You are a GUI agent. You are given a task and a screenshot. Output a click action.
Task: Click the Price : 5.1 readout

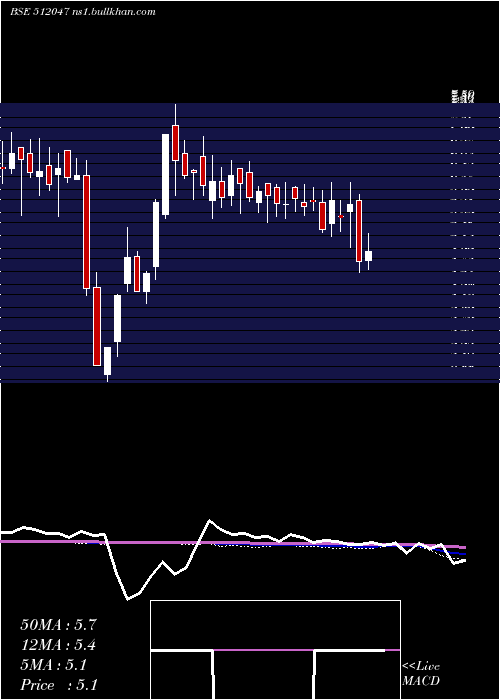(58, 684)
